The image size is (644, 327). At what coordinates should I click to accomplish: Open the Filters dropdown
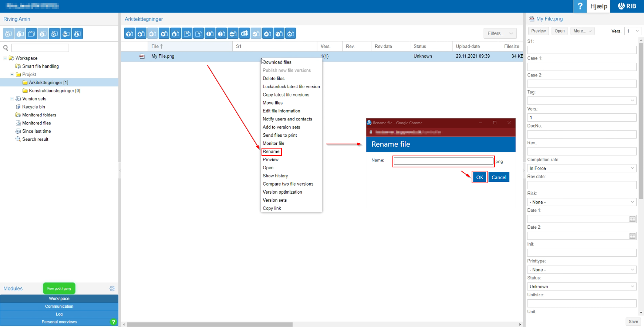[x=500, y=33]
